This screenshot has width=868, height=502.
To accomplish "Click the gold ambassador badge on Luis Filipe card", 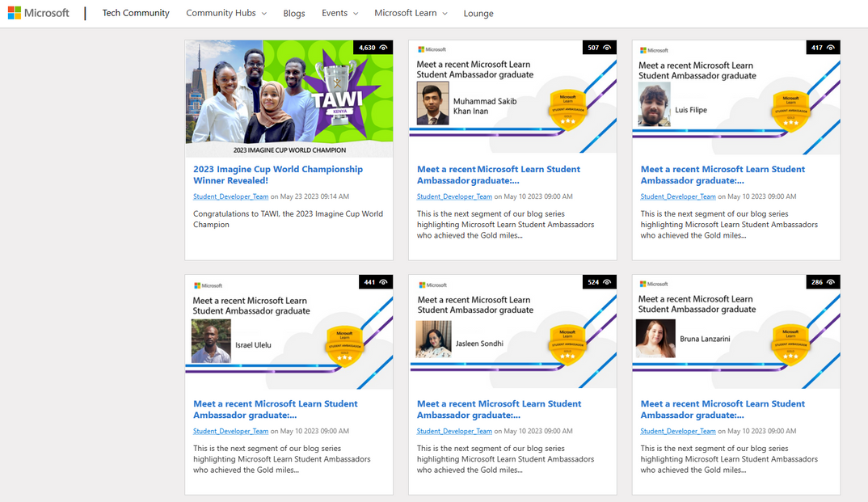I will coord(790,111).
